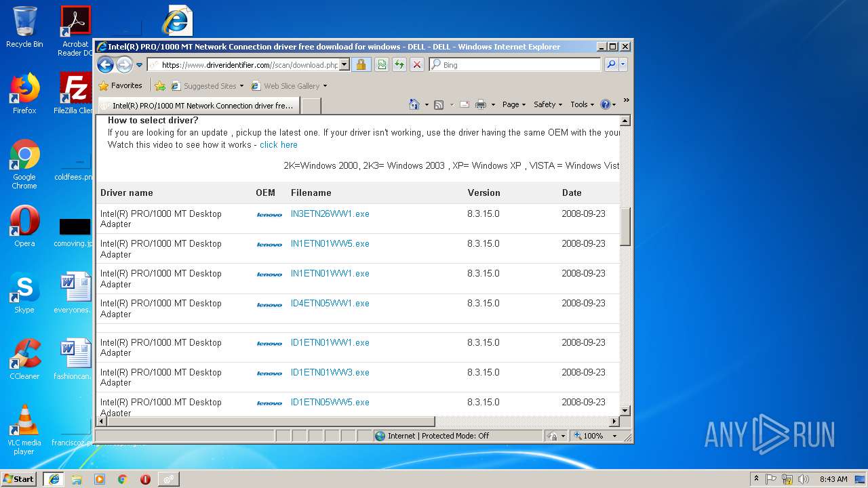This screenshot has height=488, width=868.
Task: Click the 100% zoom level button
Action: (x=590, y=436)
